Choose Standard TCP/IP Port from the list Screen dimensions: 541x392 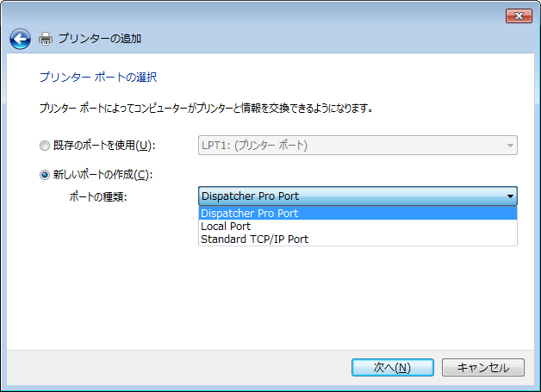pyautogui.click(x=358, y=239)
